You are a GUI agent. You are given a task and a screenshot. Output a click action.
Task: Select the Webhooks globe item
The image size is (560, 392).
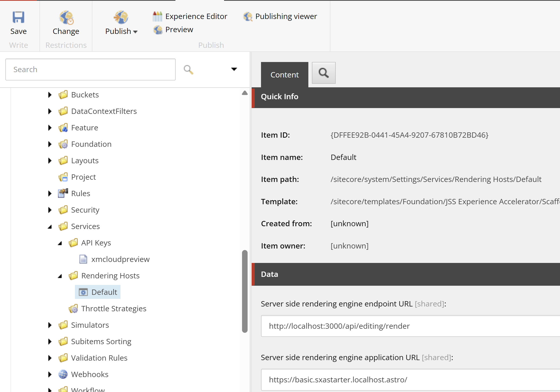click(89, 374)
